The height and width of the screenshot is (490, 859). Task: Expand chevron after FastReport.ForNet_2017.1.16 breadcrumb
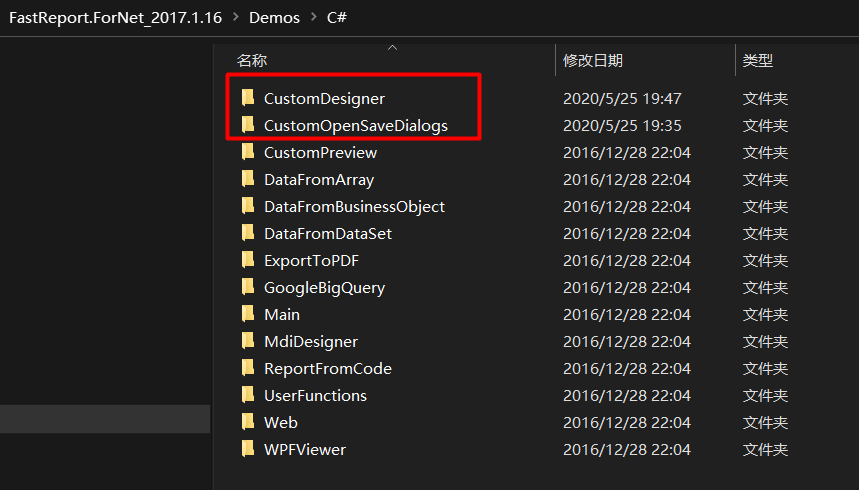click(x=236, y=17)
